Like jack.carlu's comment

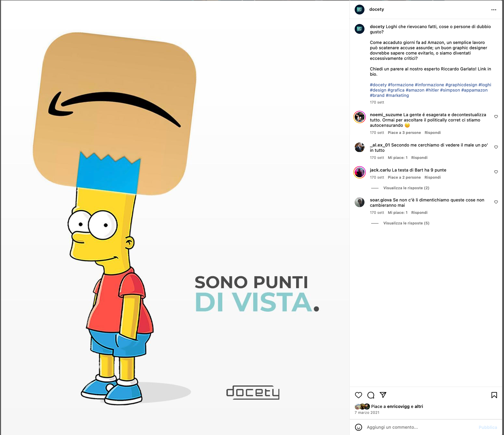click(x=496, y=172)
